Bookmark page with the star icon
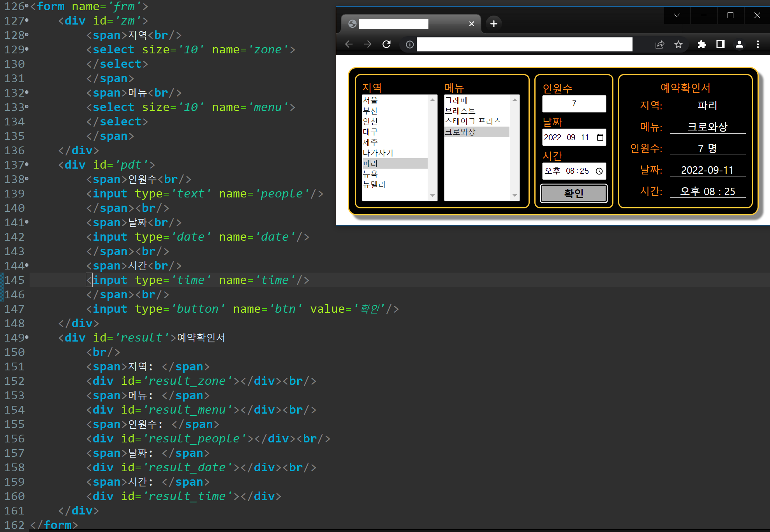 pos(678,45)
